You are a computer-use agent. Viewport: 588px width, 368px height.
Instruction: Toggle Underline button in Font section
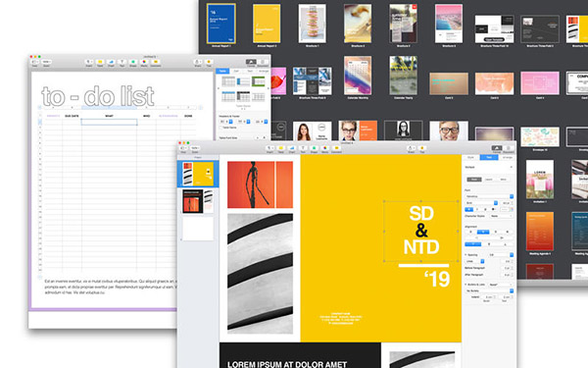coord(485,209)
